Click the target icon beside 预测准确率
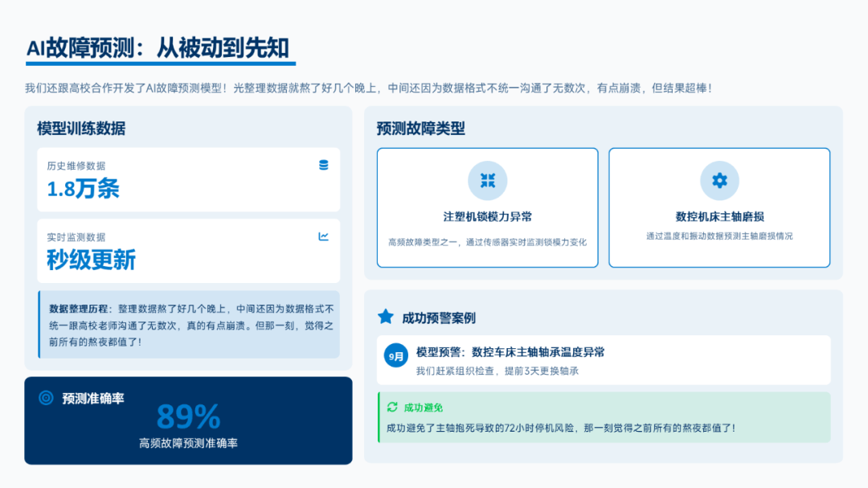Screen dimensions: 868x488 click(x=46, y=398)
